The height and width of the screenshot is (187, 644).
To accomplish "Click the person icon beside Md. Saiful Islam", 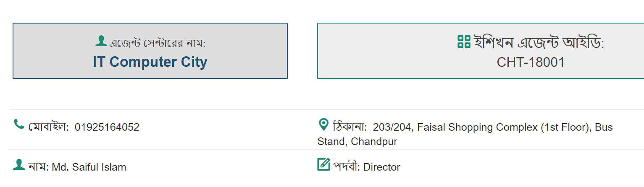I will click(19, 164).
